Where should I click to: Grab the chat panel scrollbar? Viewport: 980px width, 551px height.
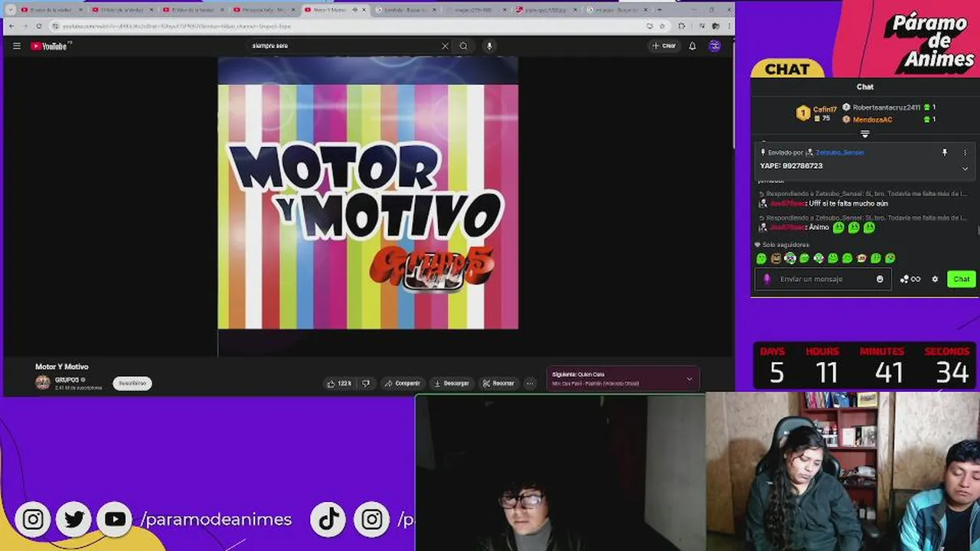pyautogui.click(x=978, y=230)
